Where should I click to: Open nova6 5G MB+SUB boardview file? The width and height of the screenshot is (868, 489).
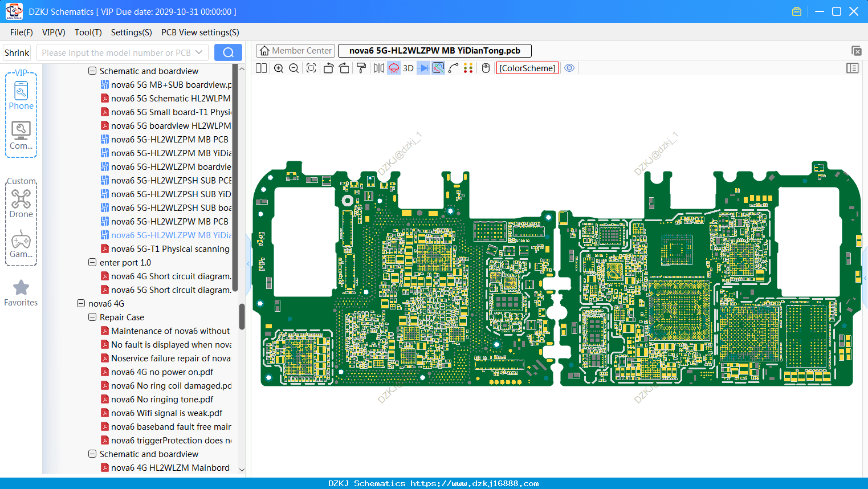click(x=166, y=85)
